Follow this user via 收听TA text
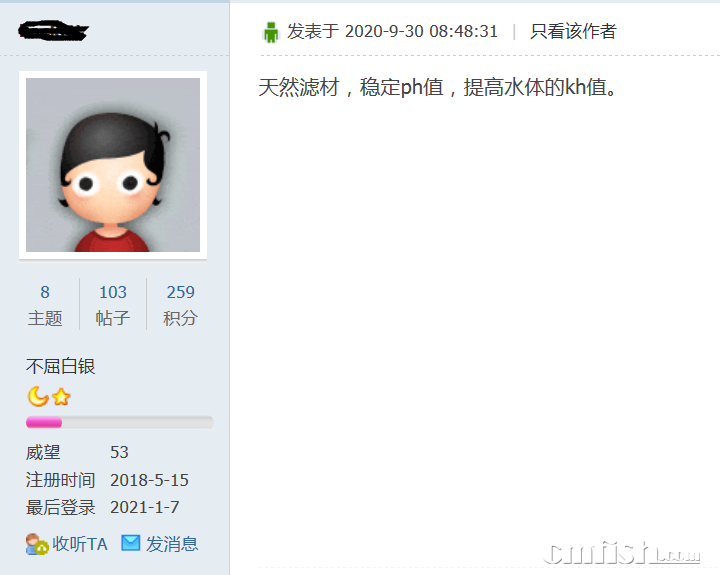The image size is (720, 575). pos(79,544)
